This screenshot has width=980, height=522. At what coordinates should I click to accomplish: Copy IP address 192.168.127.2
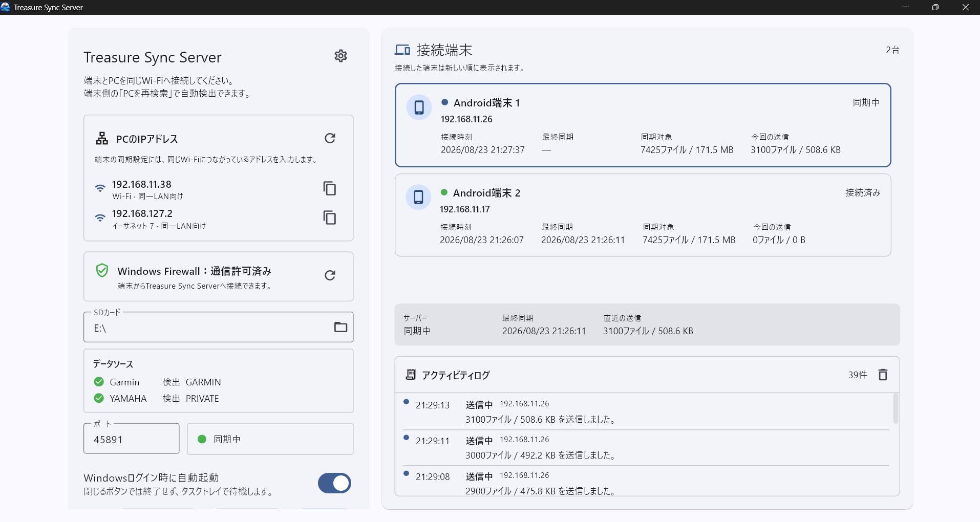click(330, 217)
